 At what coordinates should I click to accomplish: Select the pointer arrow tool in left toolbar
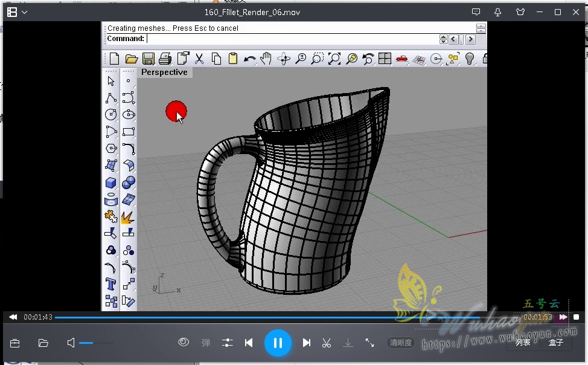pos(111,81)
